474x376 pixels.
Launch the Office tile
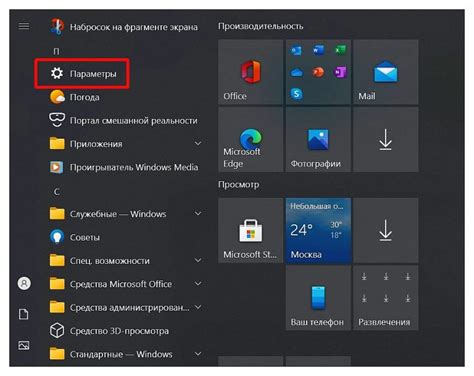(x=251, y=72)
